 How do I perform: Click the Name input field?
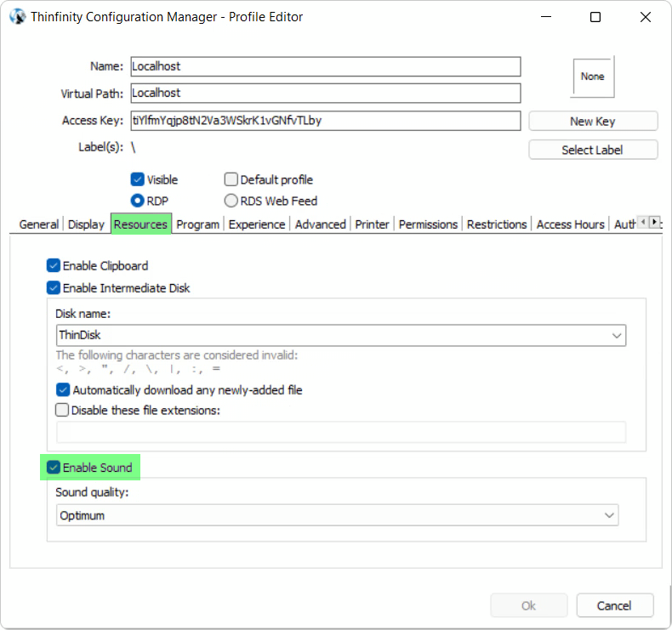(326, 66)
